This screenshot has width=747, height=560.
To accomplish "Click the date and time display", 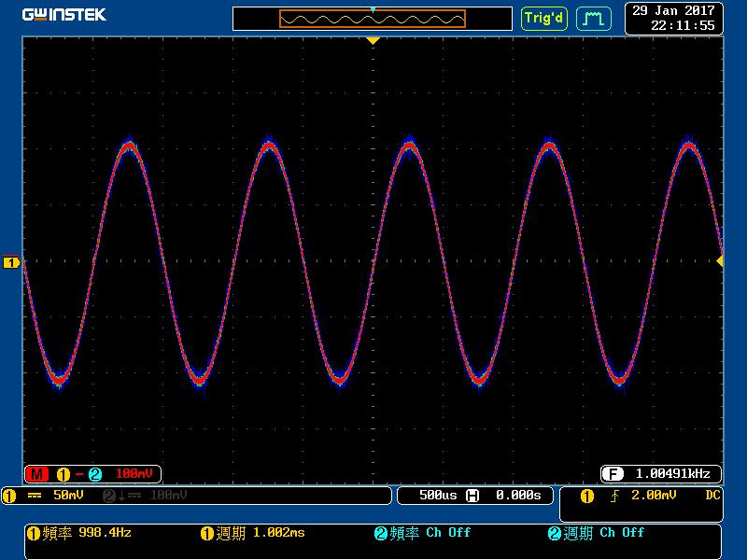I will click(673, 18).
